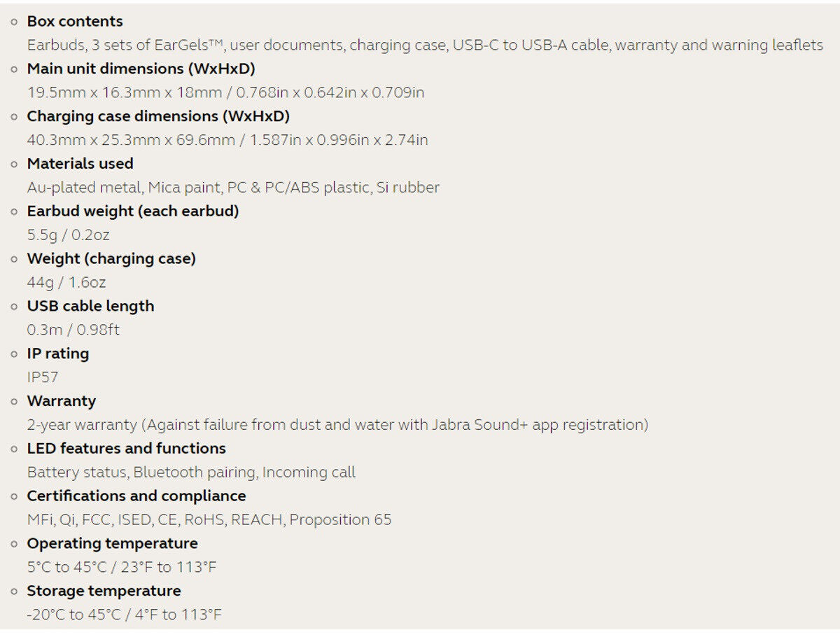
Task: Click the bullet next to "LED features and functions"
Action: (14, 449)
